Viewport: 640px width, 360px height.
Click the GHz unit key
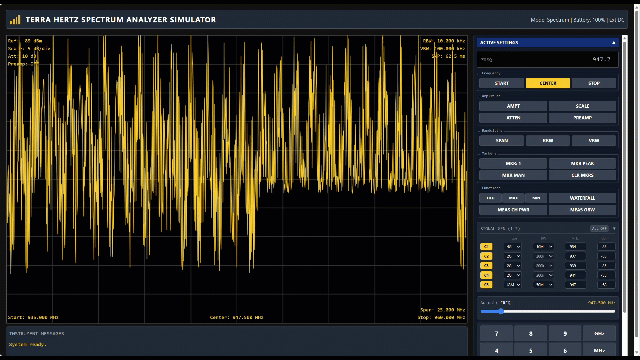tap(599, 333)
